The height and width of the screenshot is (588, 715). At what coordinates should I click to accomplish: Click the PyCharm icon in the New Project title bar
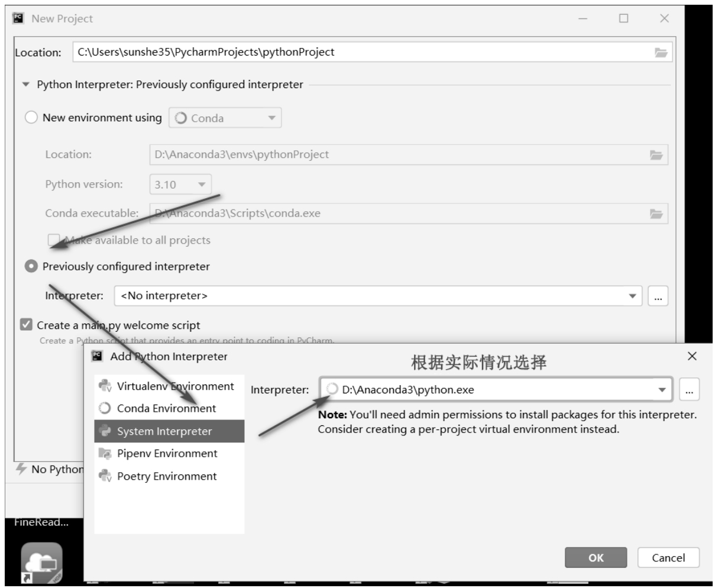pyautogui.click(x=17, y=18)
